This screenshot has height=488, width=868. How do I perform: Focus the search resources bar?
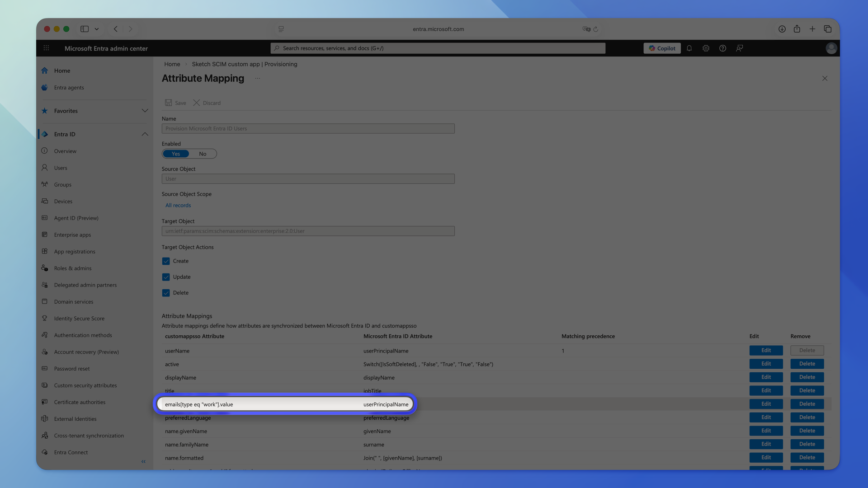(x=438, y=48)
